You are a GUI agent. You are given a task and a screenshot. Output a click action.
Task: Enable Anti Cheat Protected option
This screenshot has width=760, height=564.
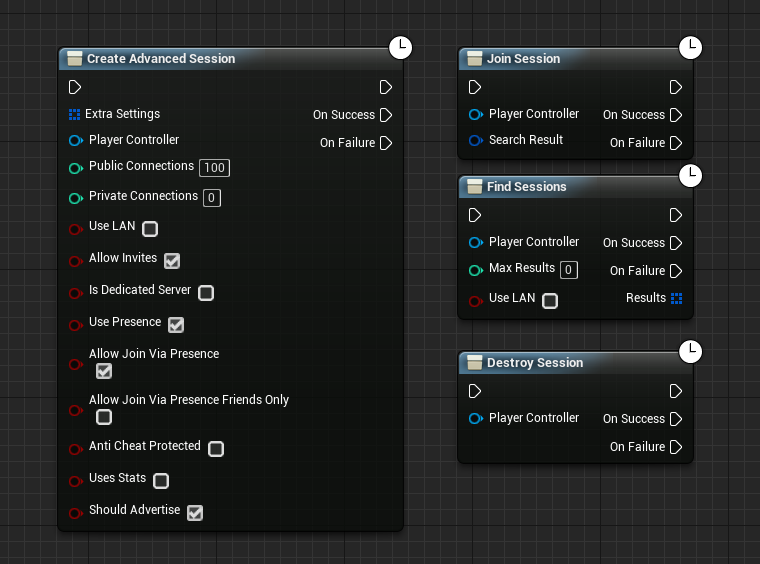(x=216, y=449)
